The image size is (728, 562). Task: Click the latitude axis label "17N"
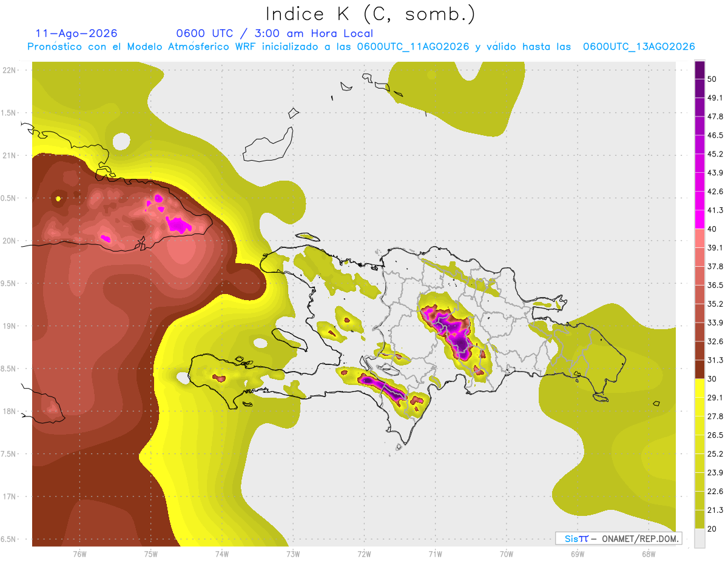[10, 497]
